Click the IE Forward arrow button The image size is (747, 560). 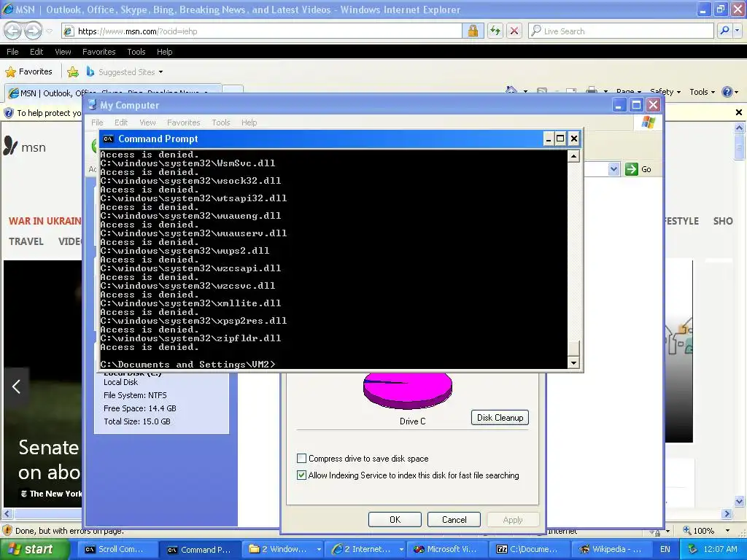pos(33,31)
